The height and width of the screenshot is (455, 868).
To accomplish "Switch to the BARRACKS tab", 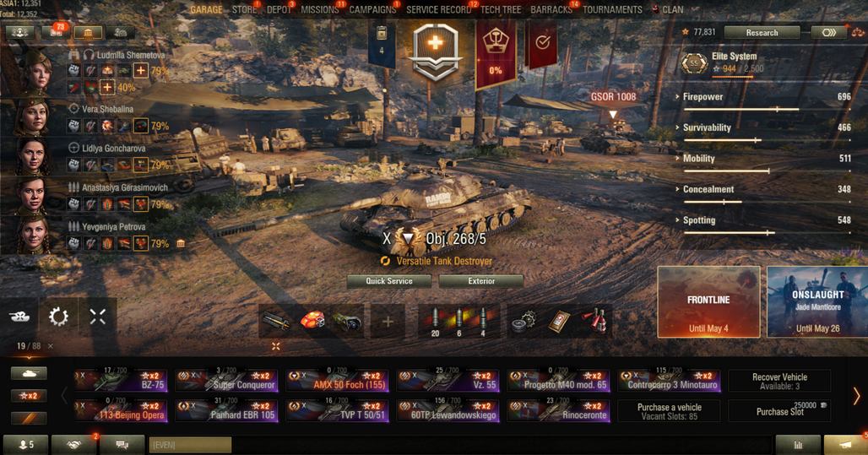I will [x=551, y=10].
